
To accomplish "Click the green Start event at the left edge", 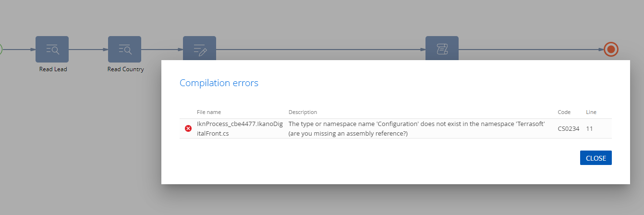I will [1, 49].
